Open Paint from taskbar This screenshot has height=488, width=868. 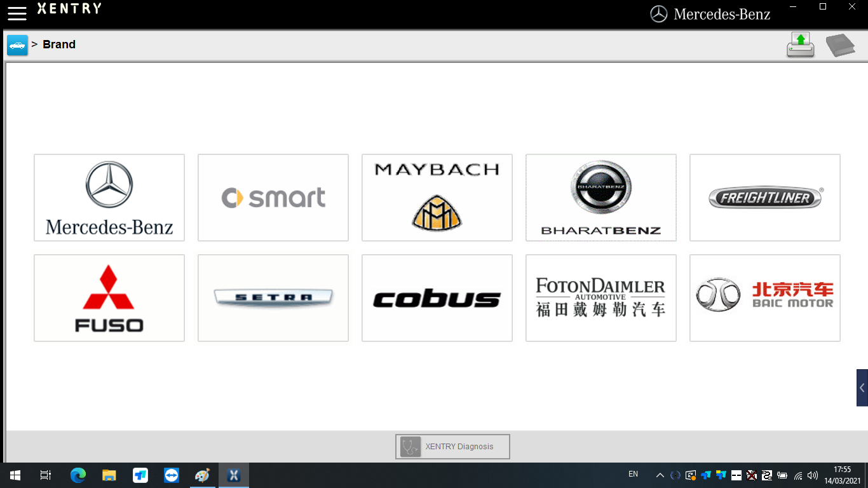click(x=202, y=475)
